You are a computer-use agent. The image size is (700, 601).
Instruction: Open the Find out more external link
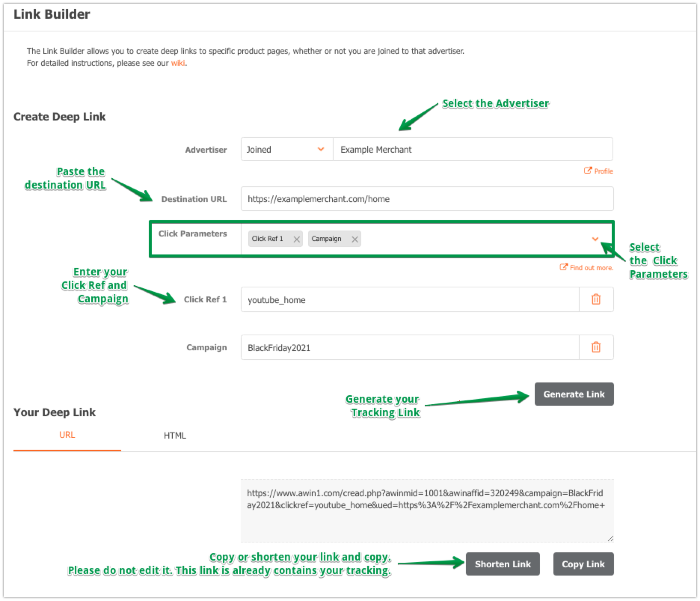(x=587, y=268)
